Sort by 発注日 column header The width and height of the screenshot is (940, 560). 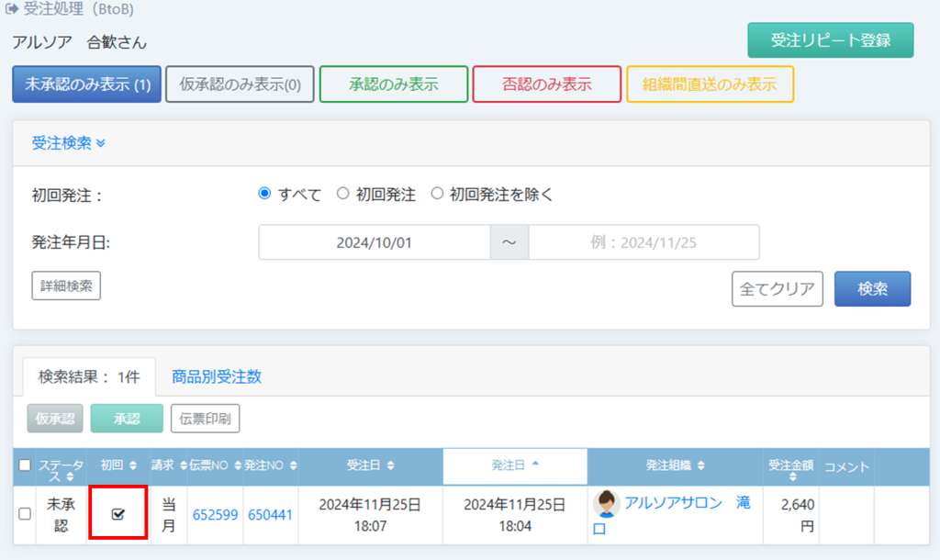click(515, 466)
